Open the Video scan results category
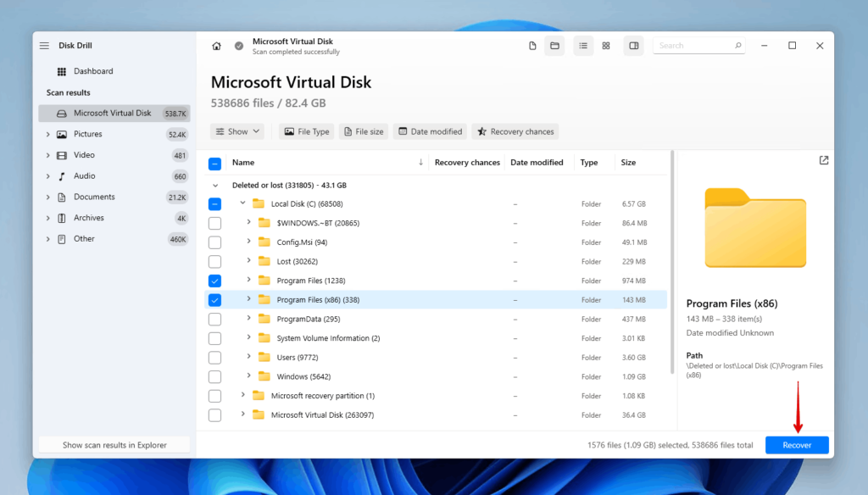The height and width of the screenshot is (495, 868). [85, 154]
